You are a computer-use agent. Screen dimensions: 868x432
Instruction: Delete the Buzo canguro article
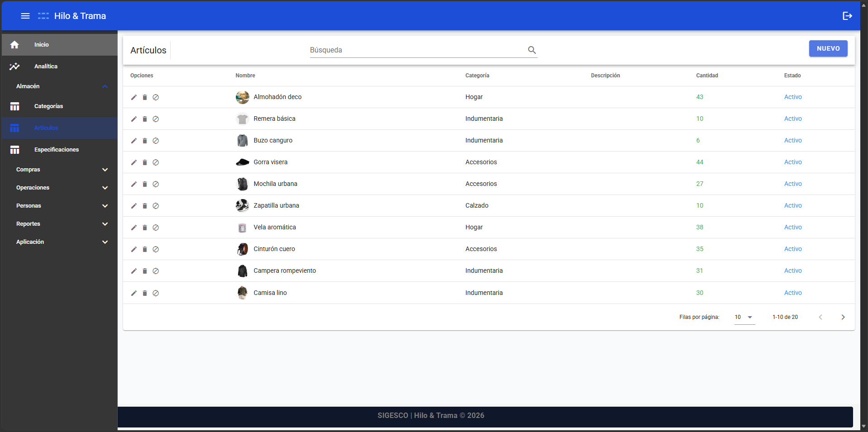[x=145, y=141]
